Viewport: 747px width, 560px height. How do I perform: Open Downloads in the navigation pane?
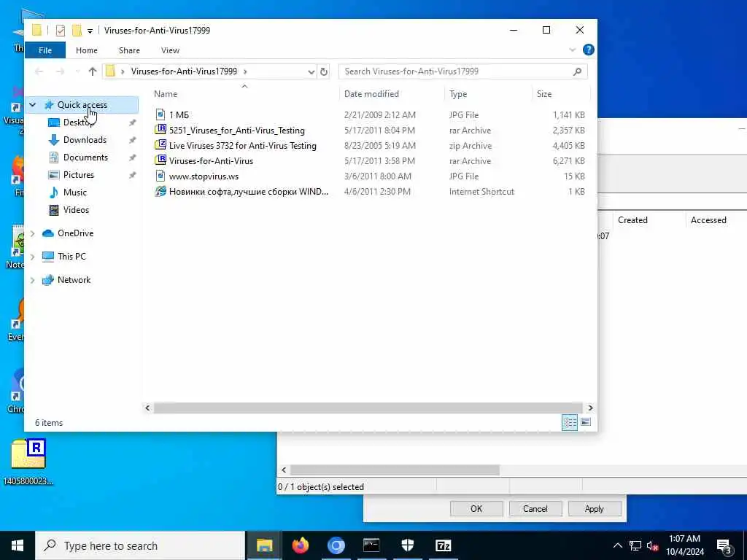pos(85,140)
